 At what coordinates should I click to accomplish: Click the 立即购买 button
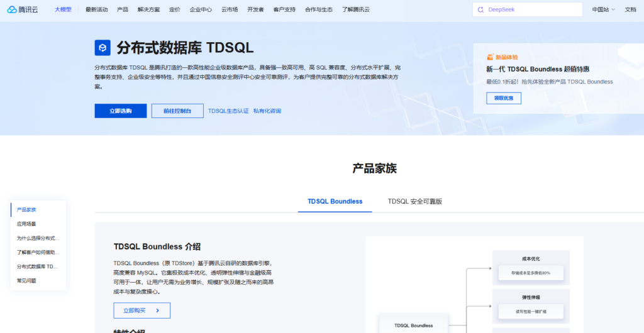tap(142, 310)
